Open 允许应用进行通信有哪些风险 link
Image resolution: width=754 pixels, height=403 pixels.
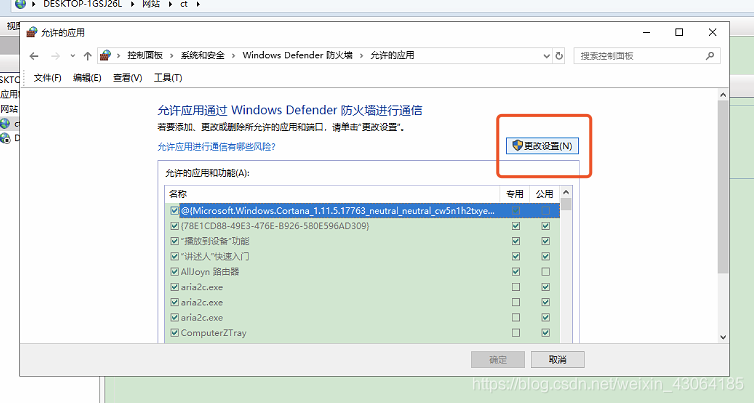tap(216, 147)
